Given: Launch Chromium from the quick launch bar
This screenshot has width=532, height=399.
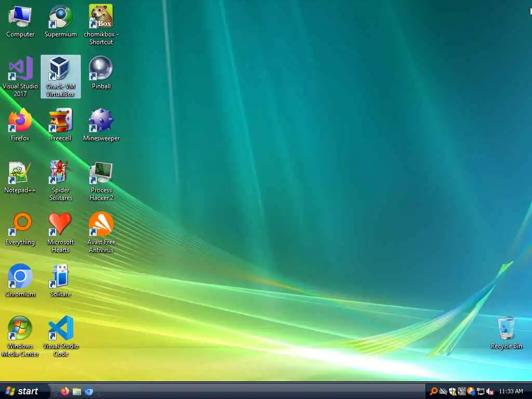Looking at the screenshot, I should tap(89, 392).
